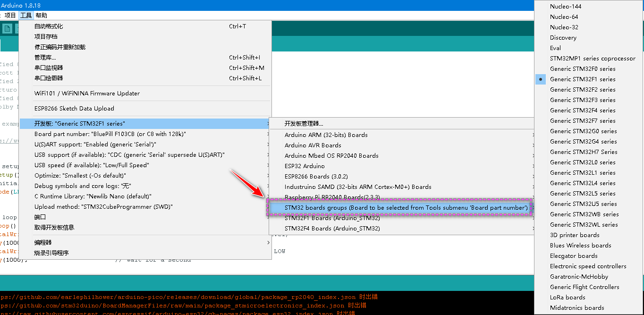Click the partially visible Upload toolbar icon
The width and height of the screenshot is (644, 315).
(x=17, y=29)
